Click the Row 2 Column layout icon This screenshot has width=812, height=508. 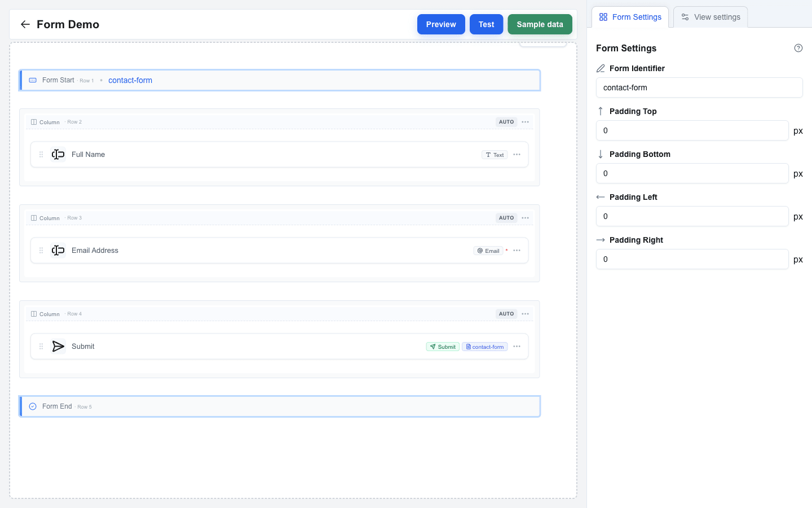[x=34, y=122]
